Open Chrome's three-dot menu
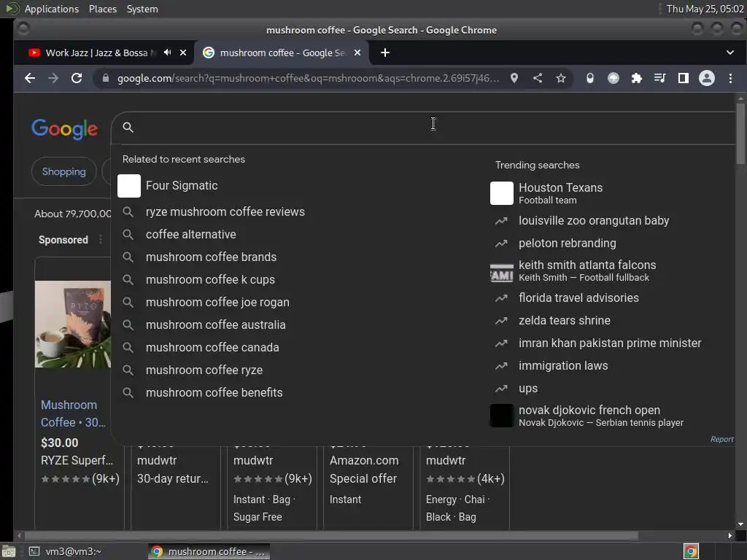 pos(730,78)
